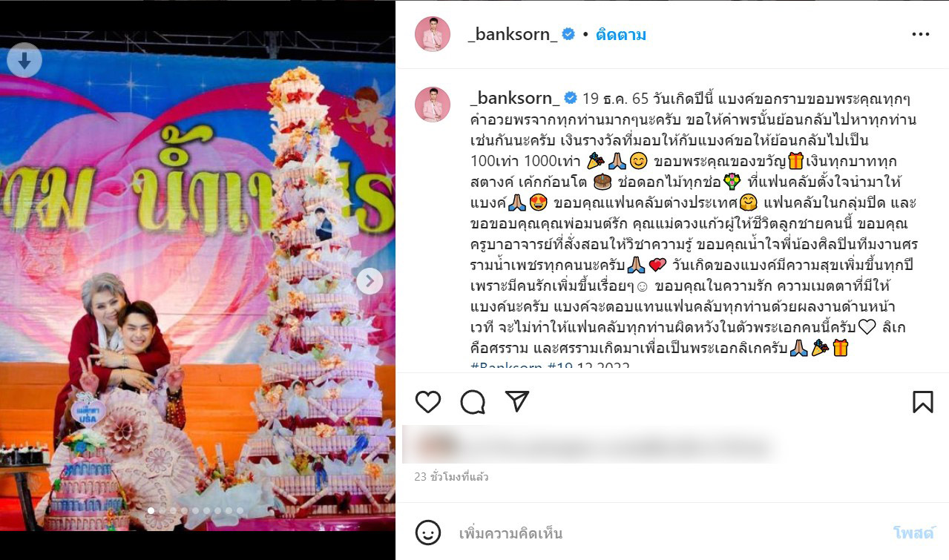
Task: Click the verified badge in the header
Action: click(568, 34)
